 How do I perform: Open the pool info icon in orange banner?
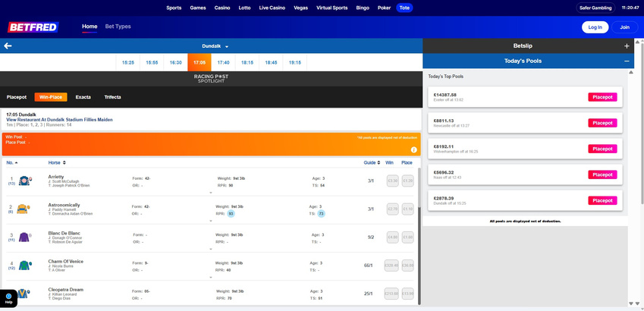(413, 150)
